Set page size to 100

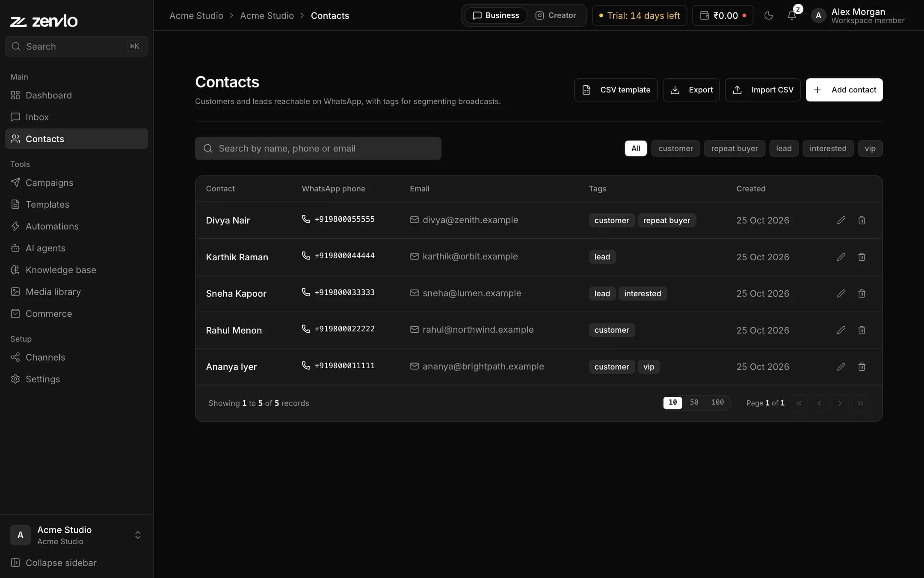point(717,402)
